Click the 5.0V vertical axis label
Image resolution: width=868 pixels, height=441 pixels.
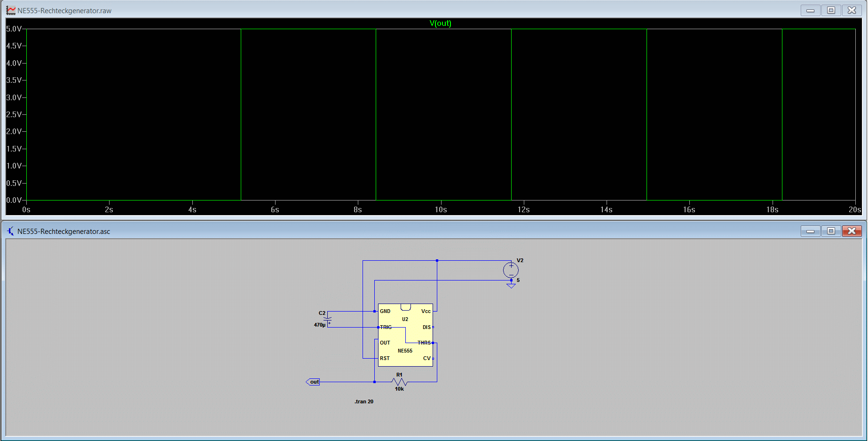(14, 29)
